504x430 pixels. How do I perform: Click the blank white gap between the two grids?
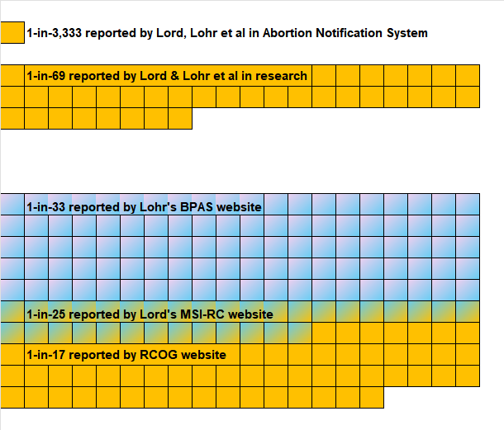point(248,161)
